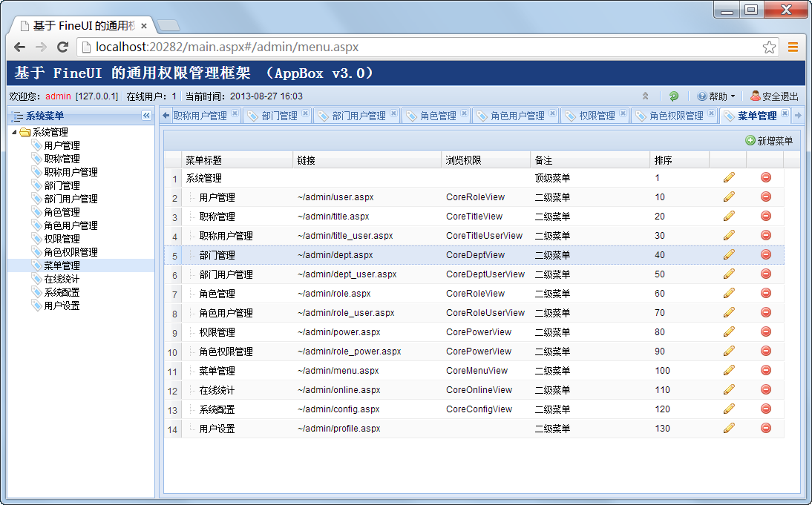Delete the ~/admin/role_power.aspx row
Image resolution: width=812 pixels, height=505 pixels.
coord(766,351)
